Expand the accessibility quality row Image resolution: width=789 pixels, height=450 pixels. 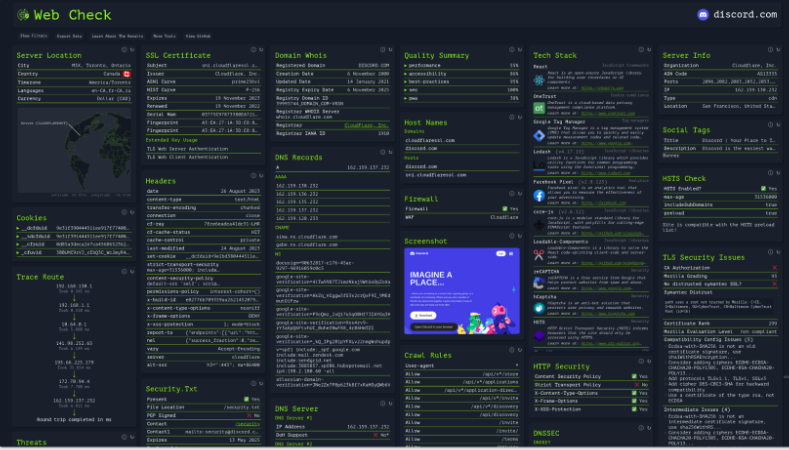pos(461,73)
